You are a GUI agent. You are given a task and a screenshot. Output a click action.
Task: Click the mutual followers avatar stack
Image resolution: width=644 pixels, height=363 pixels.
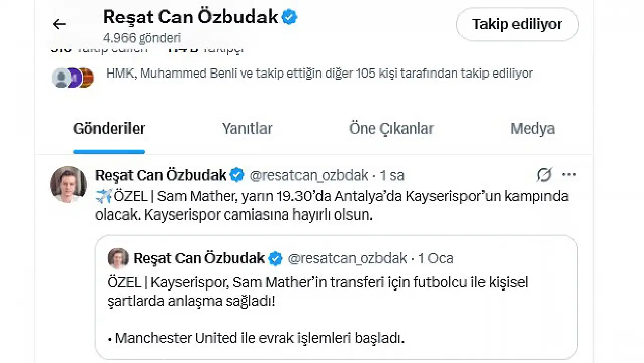click(73, 78)
